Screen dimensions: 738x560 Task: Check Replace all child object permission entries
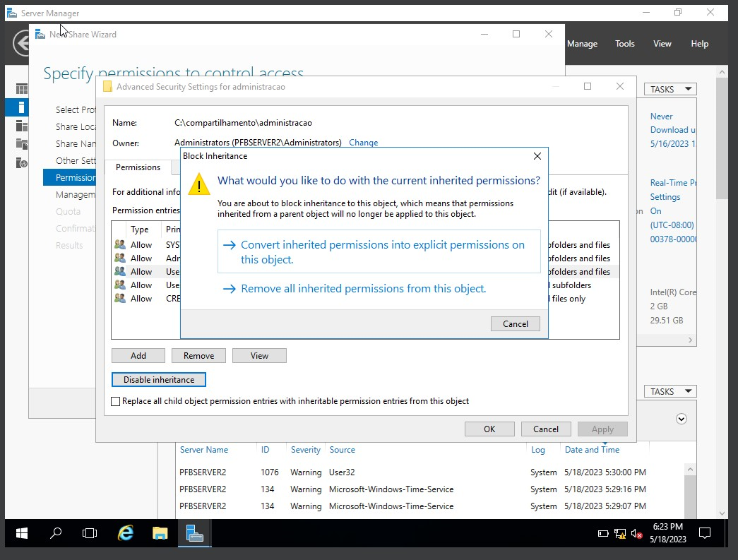pyautogui.click(x=115, y=400)
